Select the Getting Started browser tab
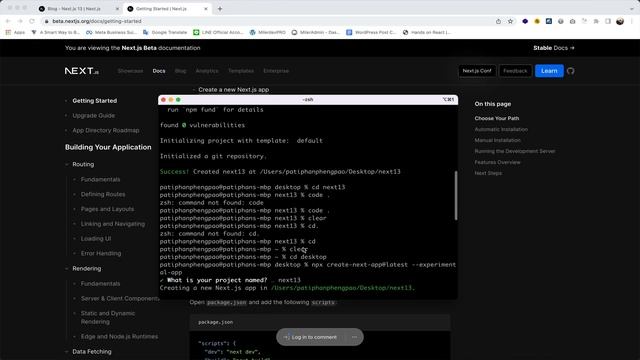This screenshot has width=640, height=360. point(161,9)
